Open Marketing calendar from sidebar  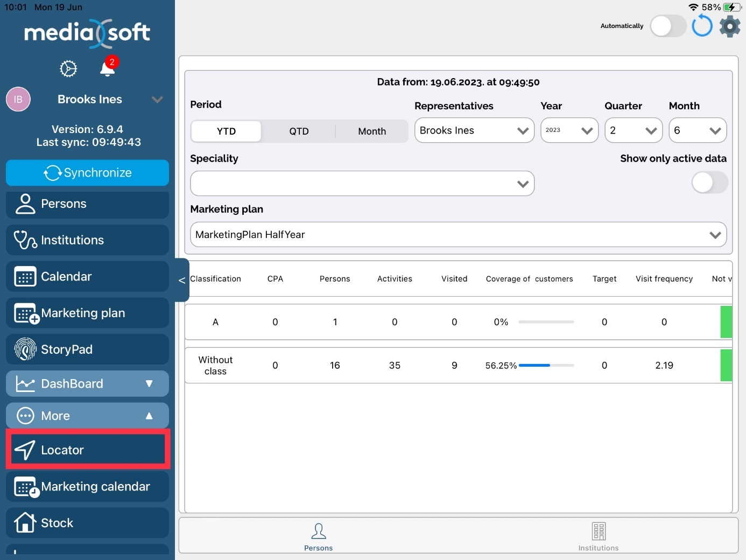click(x=87, y=487)
